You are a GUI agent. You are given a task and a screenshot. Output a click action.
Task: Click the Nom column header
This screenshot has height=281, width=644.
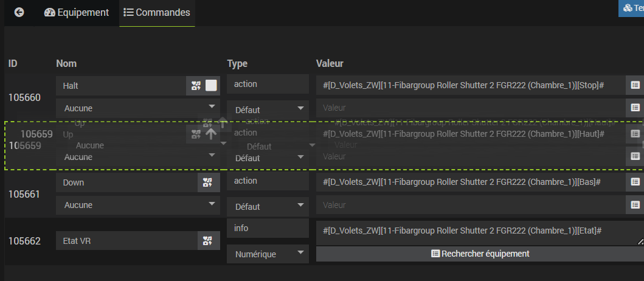tap(66, 63)
